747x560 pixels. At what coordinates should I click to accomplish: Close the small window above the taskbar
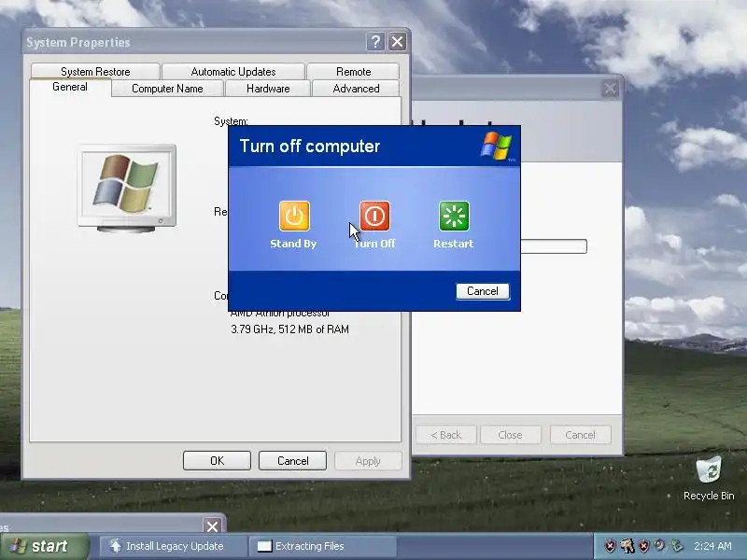click(213, 526)
